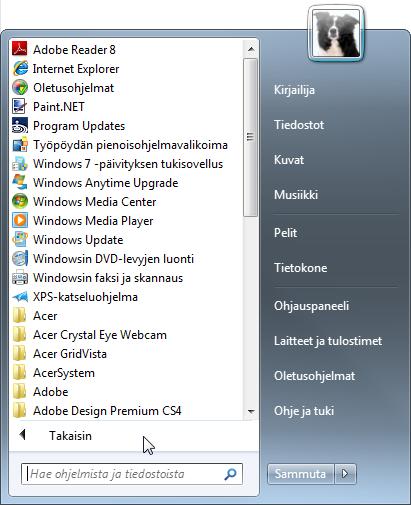Image resolution: width=411 pixels, height=505 pixels.
Task: Open Musiikki library
Action: 296,195
